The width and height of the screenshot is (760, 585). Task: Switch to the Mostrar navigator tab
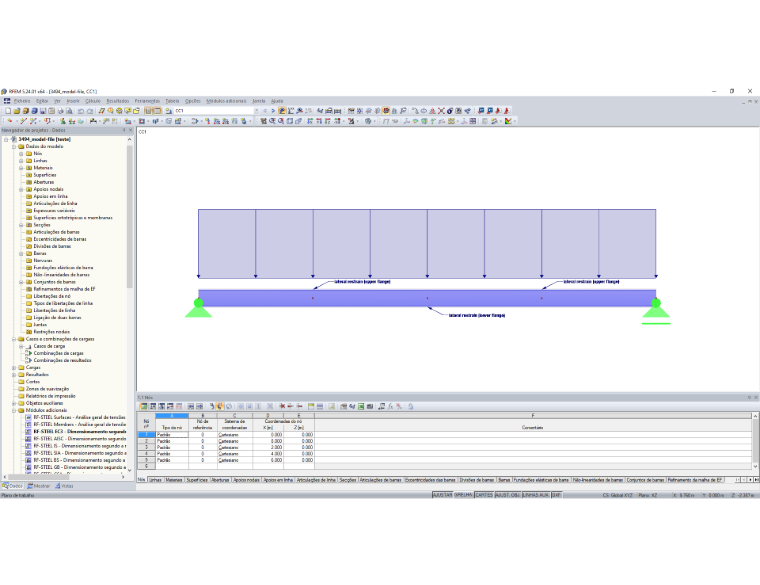[x=39, y=486]
